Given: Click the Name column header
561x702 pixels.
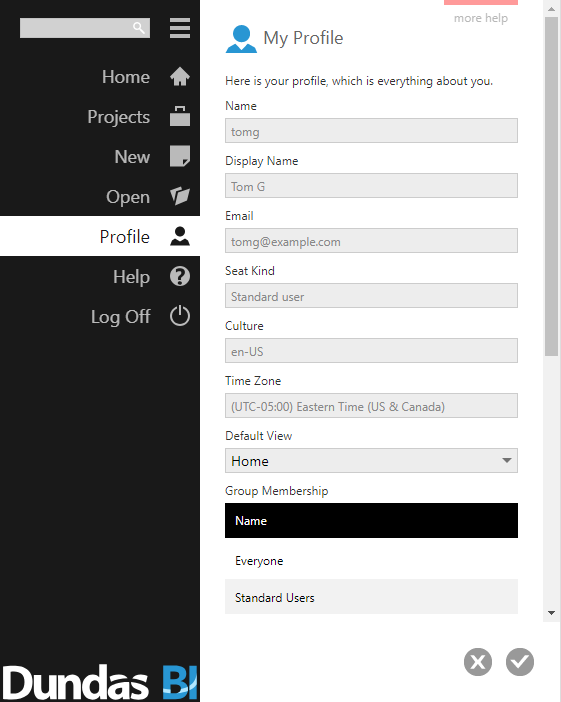Looking at the screenshot, I should tap(371, 521).
